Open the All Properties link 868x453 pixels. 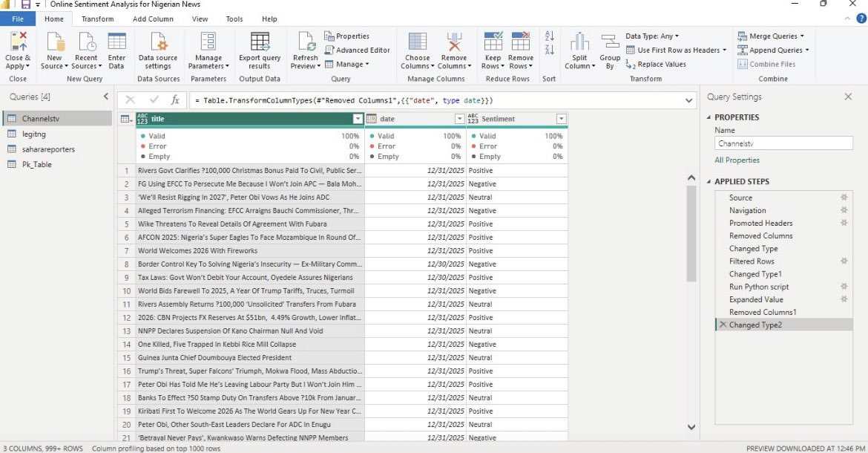[737, 160]
